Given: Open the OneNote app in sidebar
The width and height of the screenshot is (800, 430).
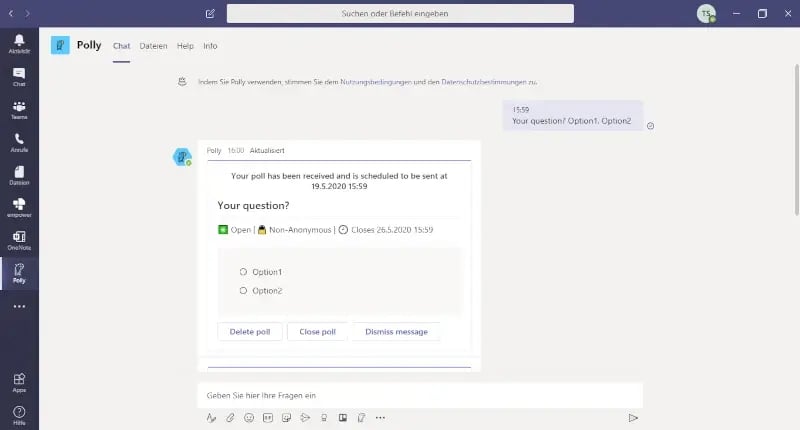Looking at the screenshot, I should [x=19, y=240].
